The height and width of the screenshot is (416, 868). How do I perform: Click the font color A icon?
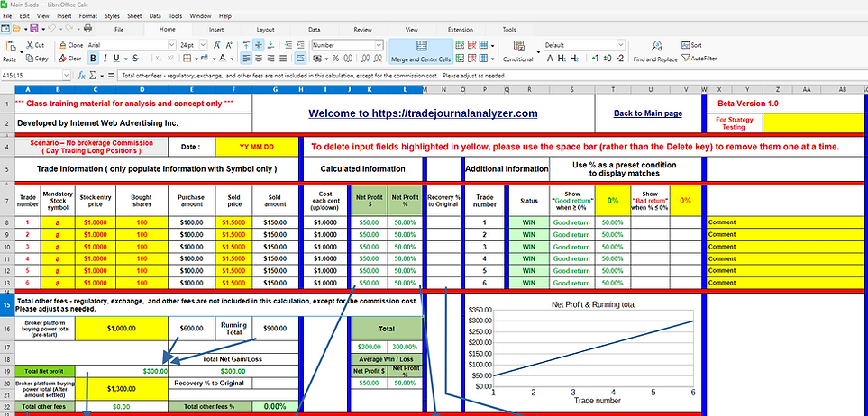[223, 59]
